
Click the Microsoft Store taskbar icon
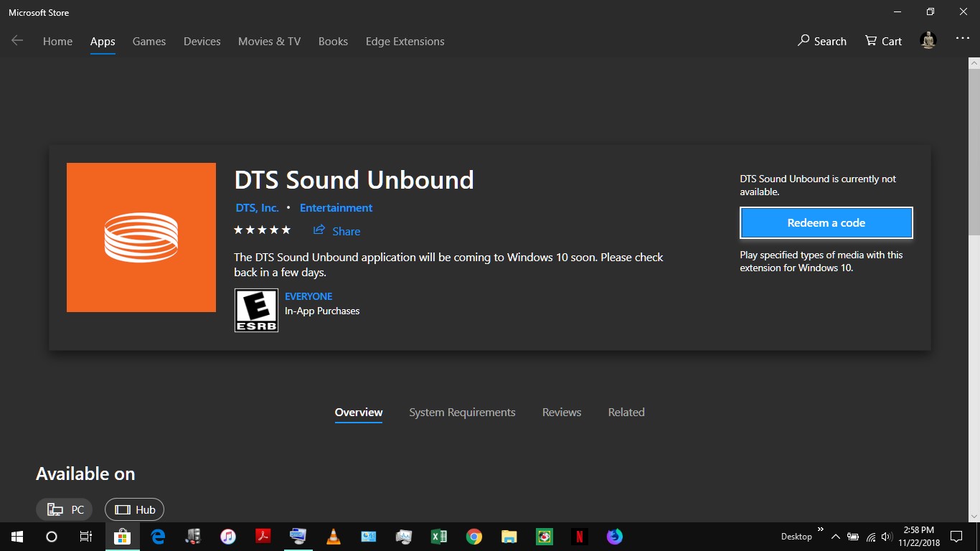[x=123, y=537]
